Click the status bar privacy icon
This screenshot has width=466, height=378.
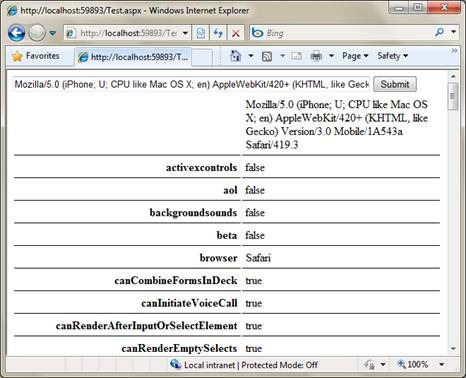click(x=369, y=365)
